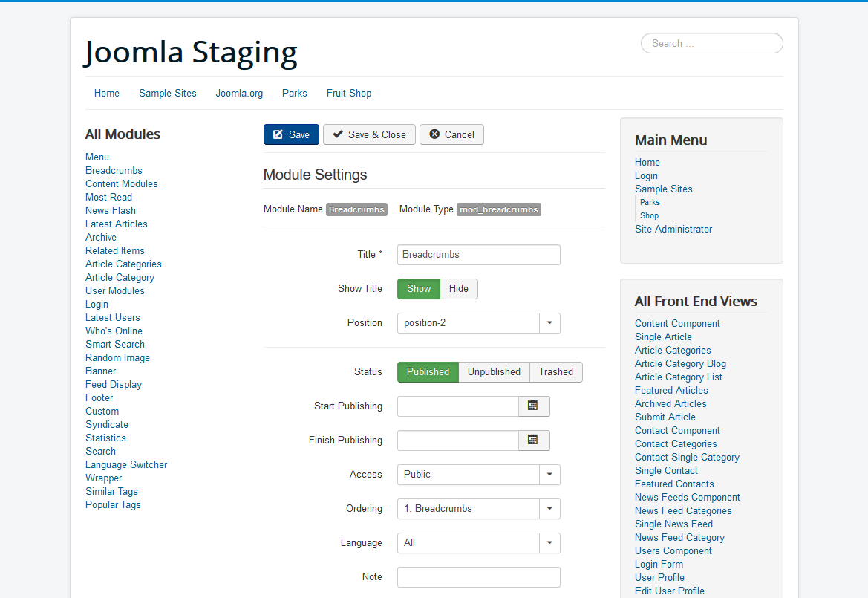Image resolution: width=868 pixels, height=598 pixels.
Task: Focus the Search box
Action: 712,43
